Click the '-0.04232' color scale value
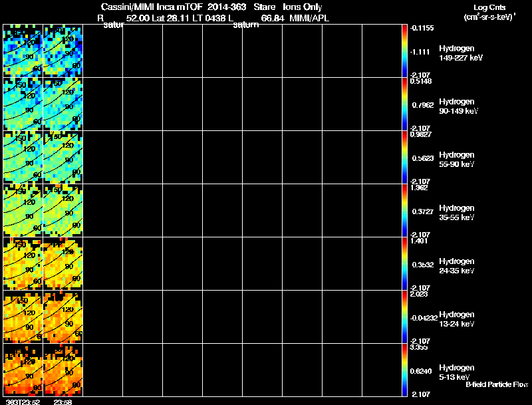532x405 pixels. tap(424, 318)
